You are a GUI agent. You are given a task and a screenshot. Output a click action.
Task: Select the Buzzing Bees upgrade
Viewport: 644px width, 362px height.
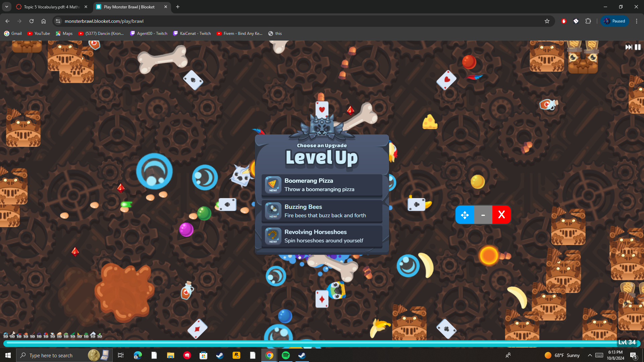[322, 211]
